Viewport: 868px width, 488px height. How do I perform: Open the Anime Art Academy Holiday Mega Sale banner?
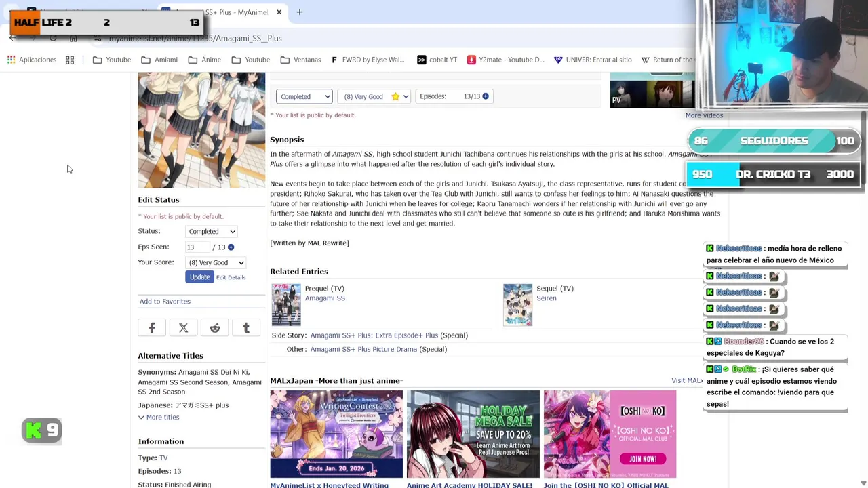tap(473, 434)
